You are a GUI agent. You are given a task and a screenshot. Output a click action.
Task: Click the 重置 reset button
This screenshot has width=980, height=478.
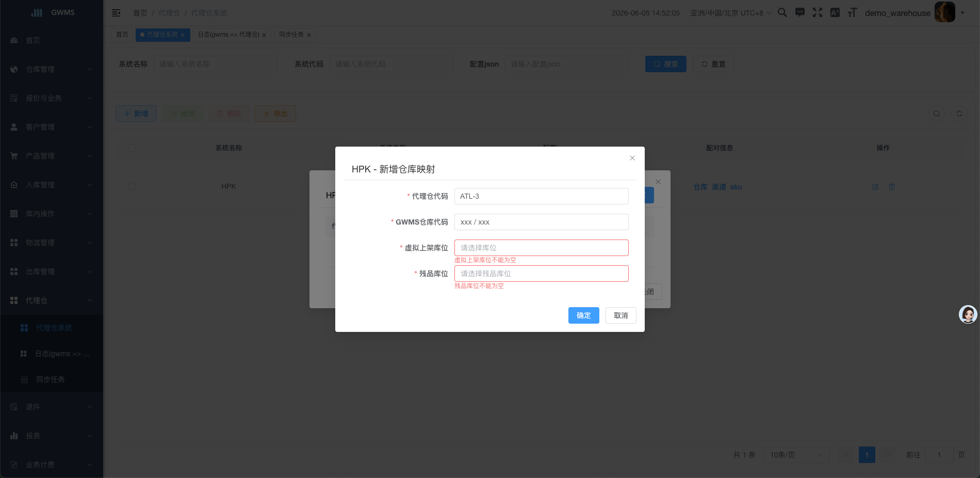(x=713, y=64)
